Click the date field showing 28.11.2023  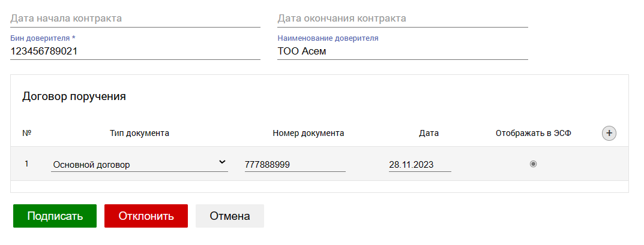click(420, 165)
